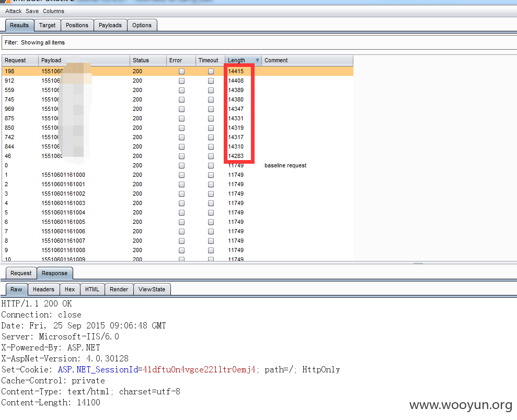Click the pane splitter handle below the table
The height and width of the screenshot is (420, 517).
click(418, 264)
